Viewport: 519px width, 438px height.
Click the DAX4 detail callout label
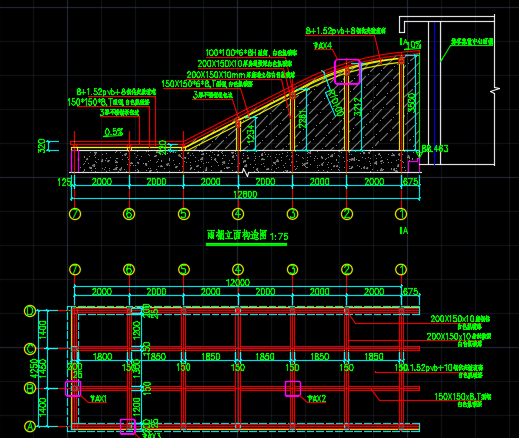click(x=323, y=45)
